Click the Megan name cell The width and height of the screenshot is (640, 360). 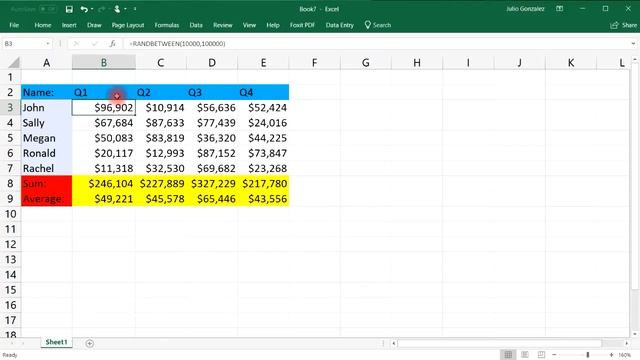click(47, 138)
